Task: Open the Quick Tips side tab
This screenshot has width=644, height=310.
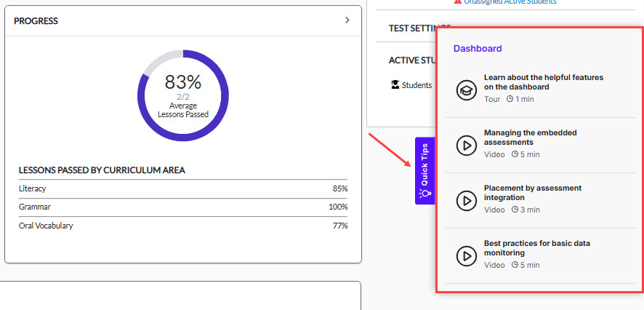Action: coord(425,170)
